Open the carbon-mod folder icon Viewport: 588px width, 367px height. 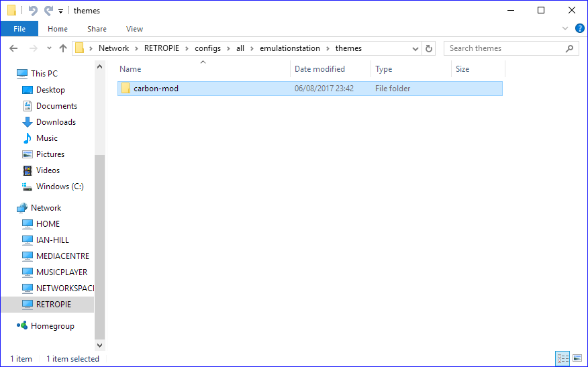click(x=126, y=89)
